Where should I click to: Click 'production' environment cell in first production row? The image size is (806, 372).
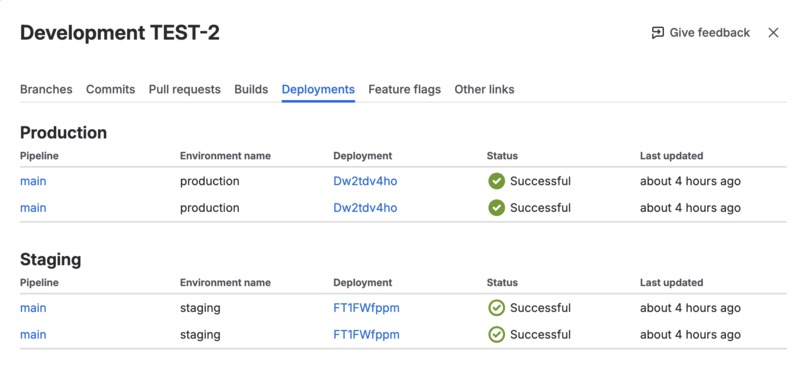pyautogui.click(x=210, y=181)
